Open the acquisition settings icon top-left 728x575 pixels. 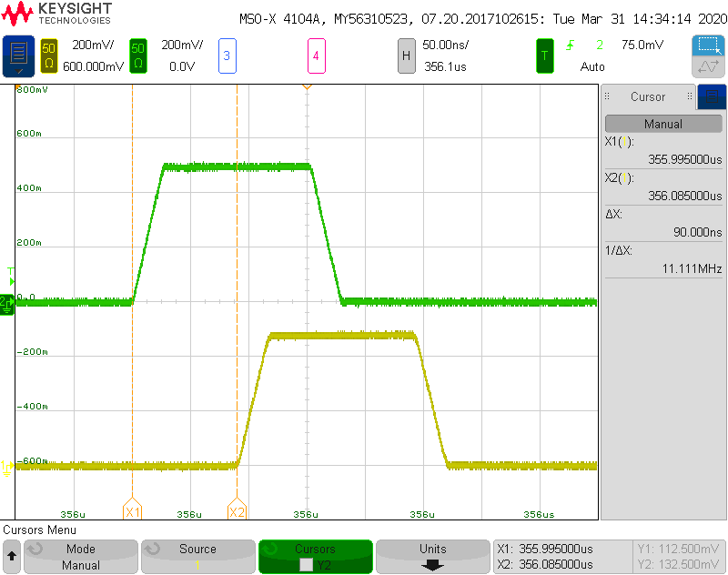tap(17, 55)
